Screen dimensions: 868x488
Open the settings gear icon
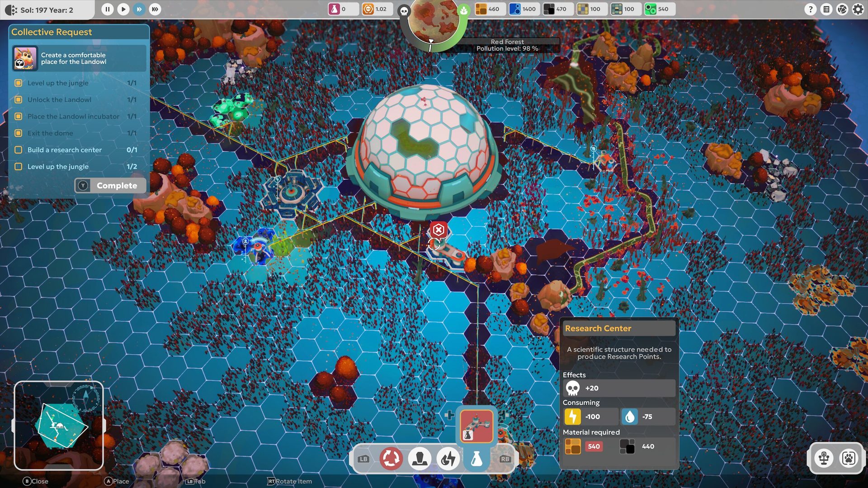[x=858, y=9]
